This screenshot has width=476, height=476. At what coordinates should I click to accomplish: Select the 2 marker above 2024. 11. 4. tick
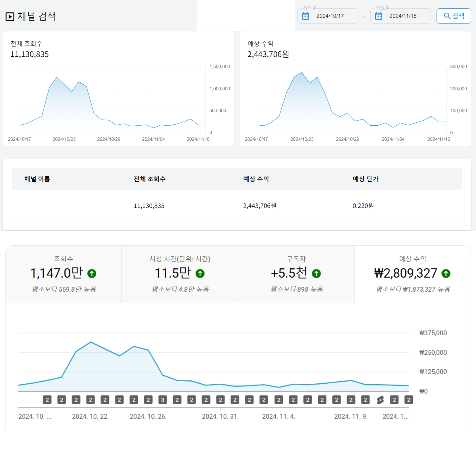click(x=279, y=400)
